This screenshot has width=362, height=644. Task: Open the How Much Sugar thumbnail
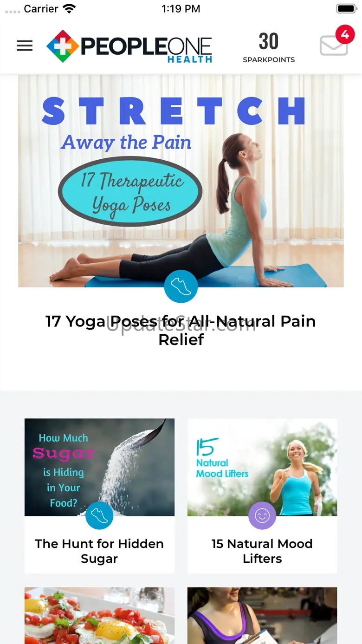tap(99, 467)
